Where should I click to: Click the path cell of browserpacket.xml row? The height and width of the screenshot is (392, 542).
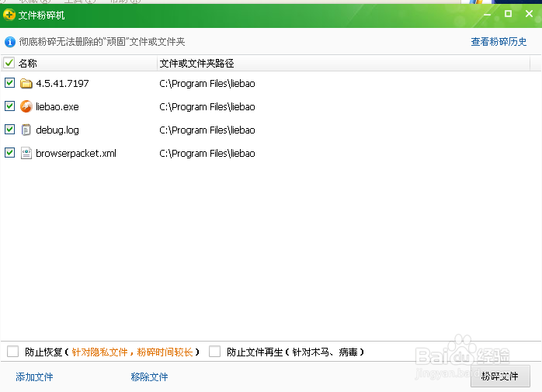click(x=207, y=154)
